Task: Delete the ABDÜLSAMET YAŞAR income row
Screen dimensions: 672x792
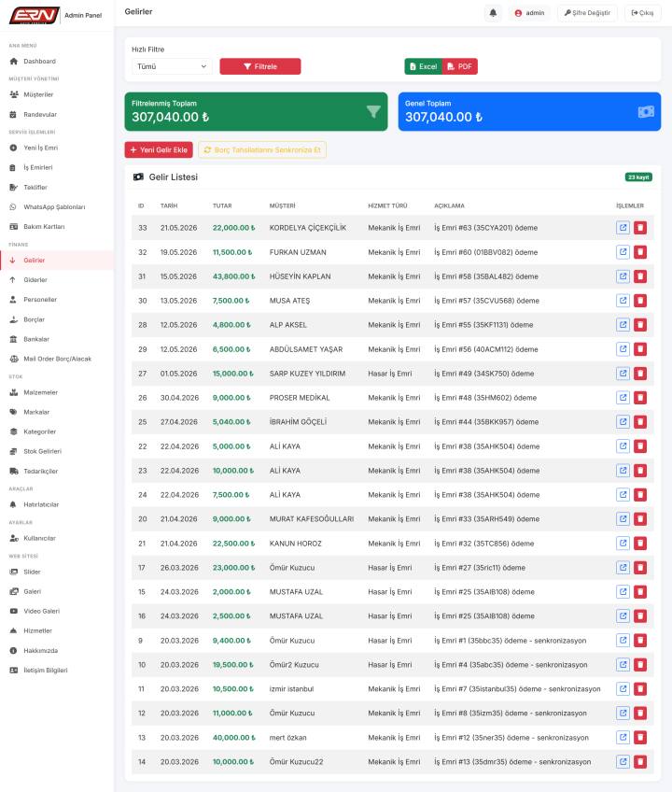Action: pos(640,349)
